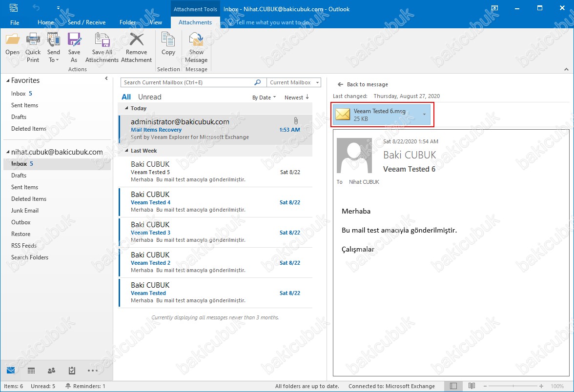
Task: Click Show Message in the ribbon
Action: (x=196, y=48)
